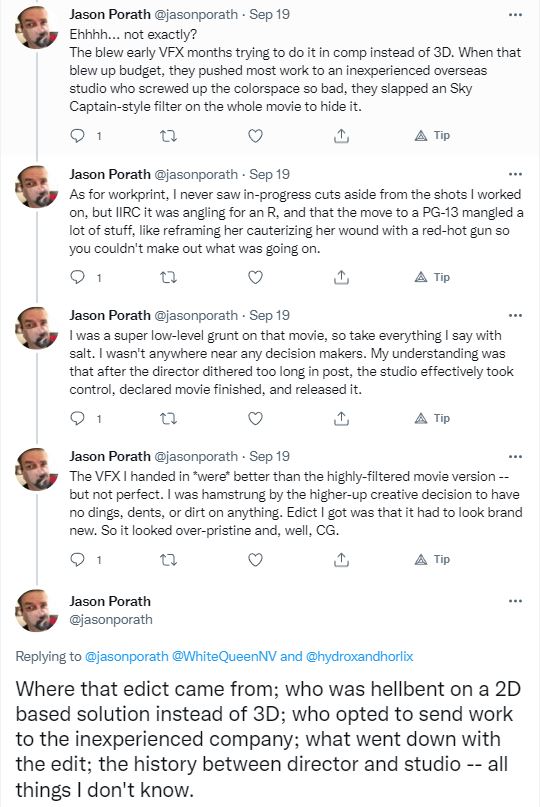Tip on the workprint tweet

point(432,277)
